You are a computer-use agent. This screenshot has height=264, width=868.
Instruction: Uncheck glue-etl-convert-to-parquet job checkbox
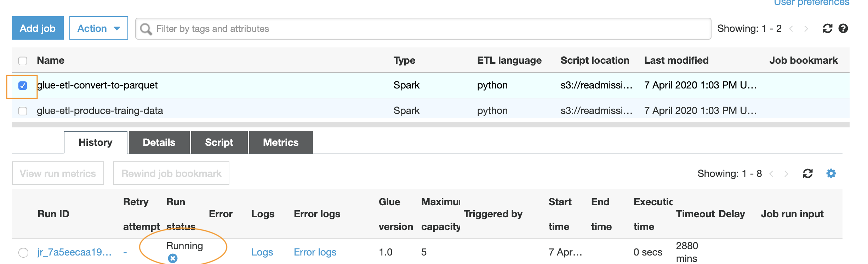23,86
